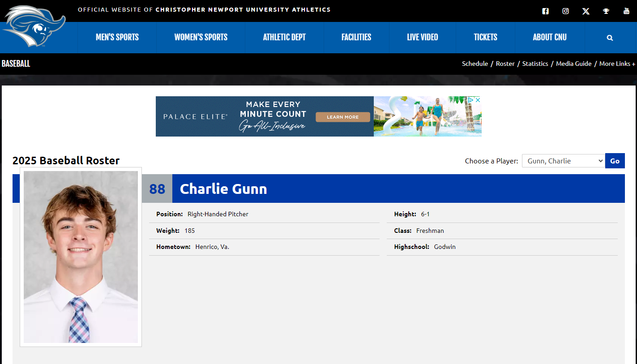
Task: Open the BASEBALL section heading link
Action: coord(16,64)
